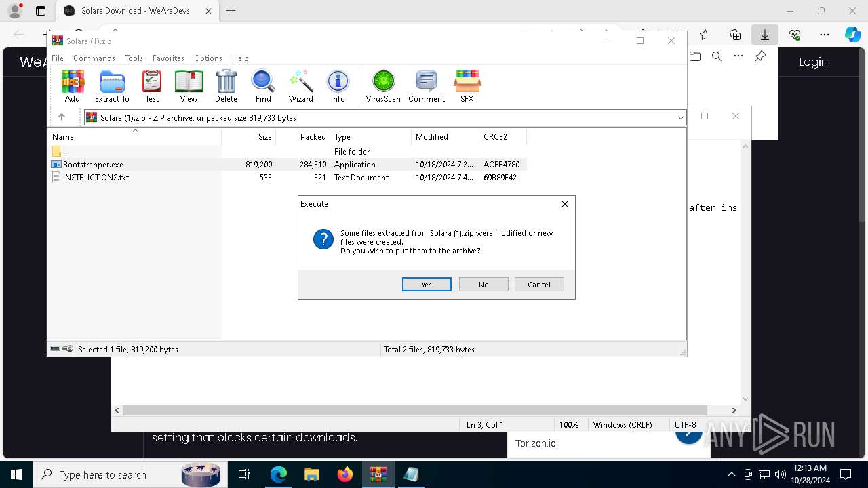Open Firefox from the taskbar
868x488 pixels.
pos(345,474)
